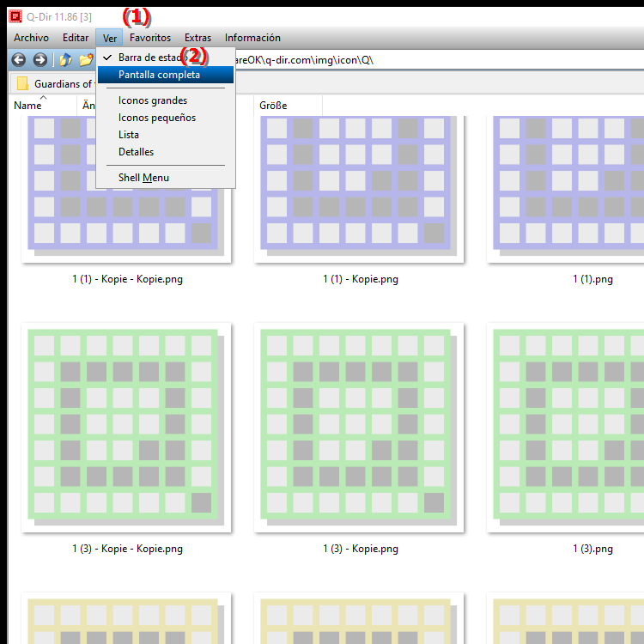Open the Extras menu
Screen dimensions: 644x644
click(x=198, y=38)
